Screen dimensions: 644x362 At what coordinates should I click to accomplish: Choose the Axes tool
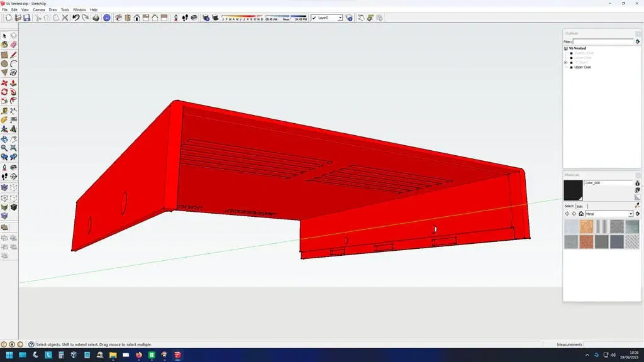point(4,129)
